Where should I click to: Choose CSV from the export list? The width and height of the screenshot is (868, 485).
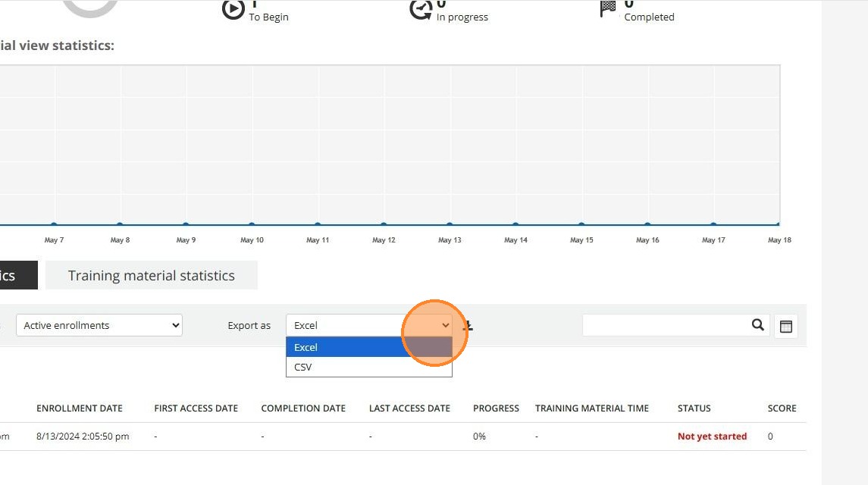[x=369, y=367]
